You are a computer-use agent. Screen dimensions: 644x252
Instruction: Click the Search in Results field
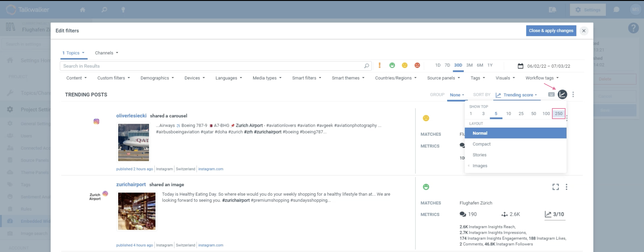215,66
